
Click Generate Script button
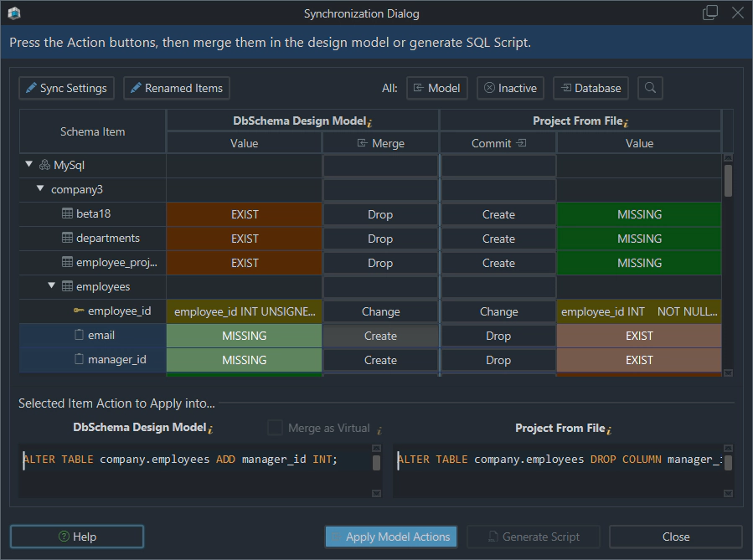533,537
